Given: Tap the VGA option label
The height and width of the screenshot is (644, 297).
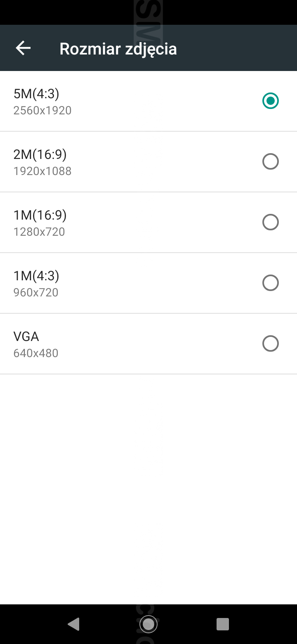Looking at the screenshot, I should coord(26,336).
